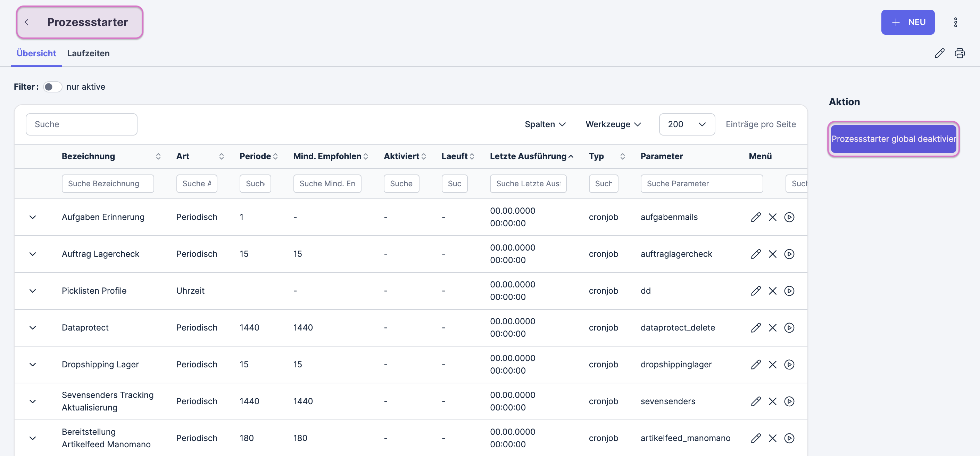Open the entries per page selector

pyautogui.click(x=686, y=124)
